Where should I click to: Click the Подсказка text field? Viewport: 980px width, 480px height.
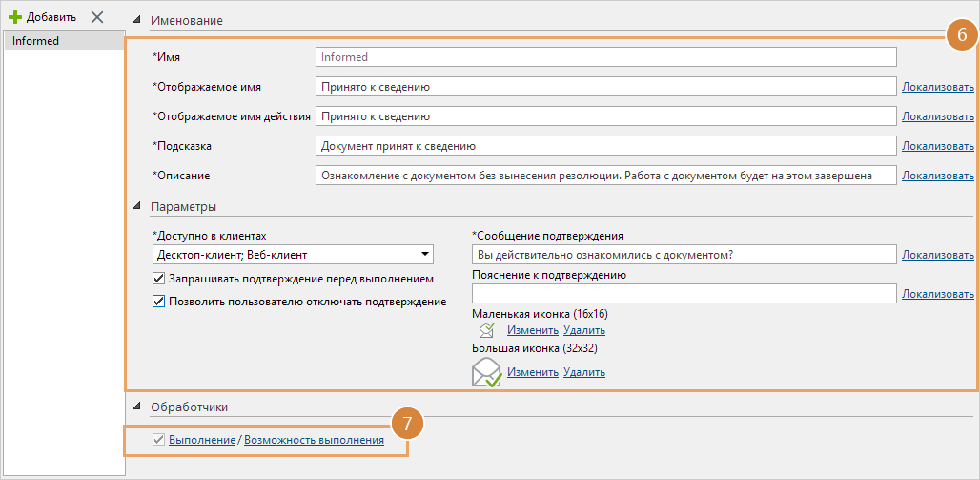pyautogui.click(x=605, y=146)
